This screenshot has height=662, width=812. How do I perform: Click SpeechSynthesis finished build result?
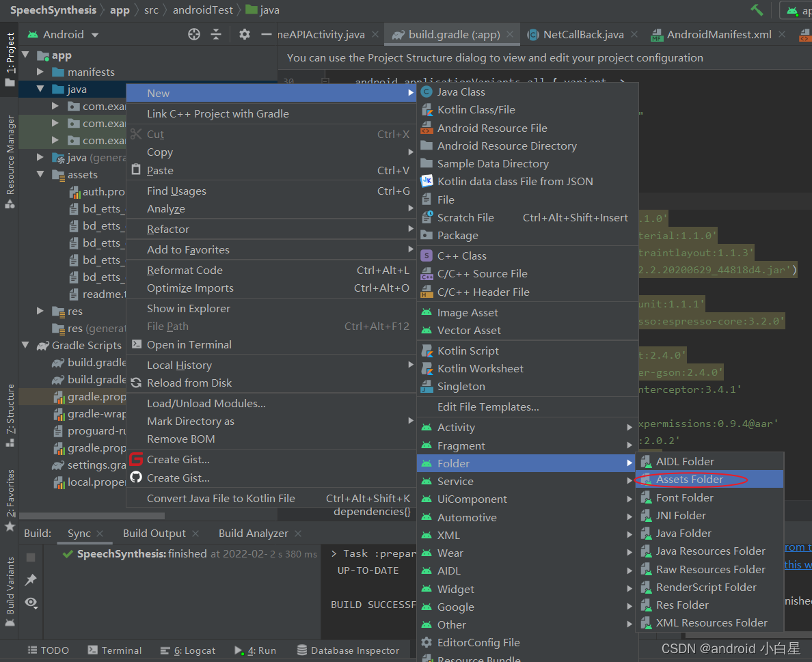click(x=189, y=554)
